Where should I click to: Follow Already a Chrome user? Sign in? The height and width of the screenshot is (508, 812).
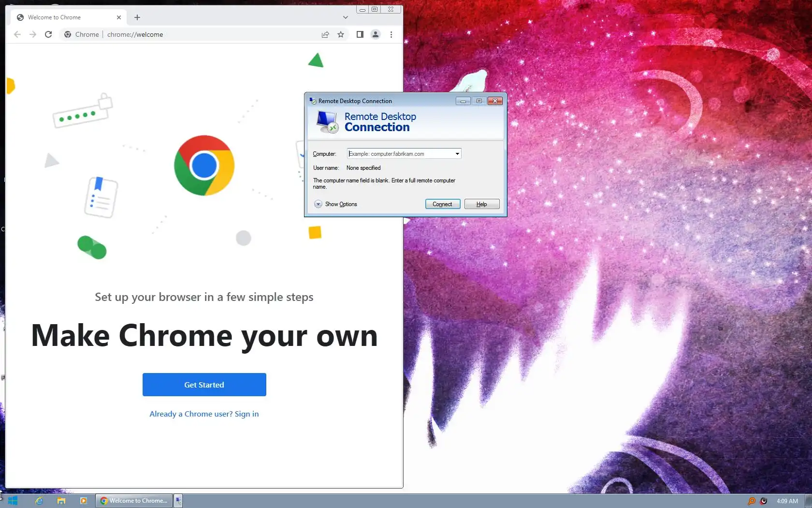(204, 414)
